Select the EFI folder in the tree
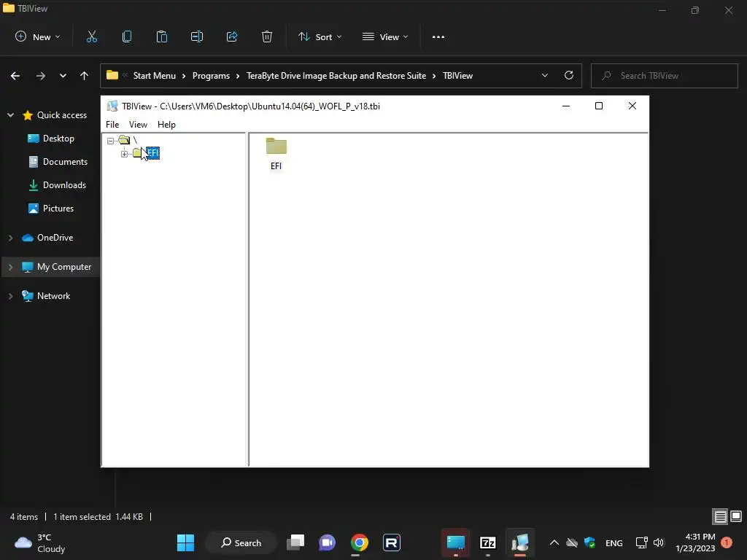This screenshot has height=560, width=747. [x=152, y=153]
